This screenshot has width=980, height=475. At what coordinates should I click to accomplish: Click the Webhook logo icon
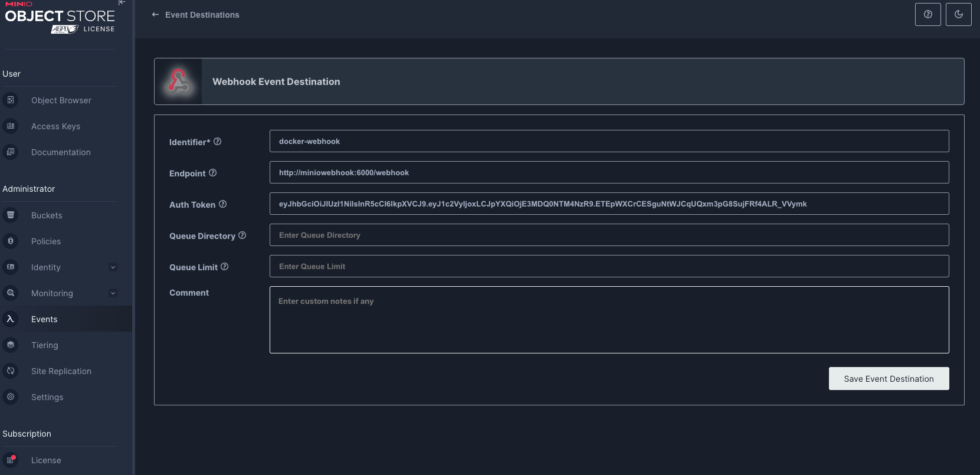click(178, 81)
